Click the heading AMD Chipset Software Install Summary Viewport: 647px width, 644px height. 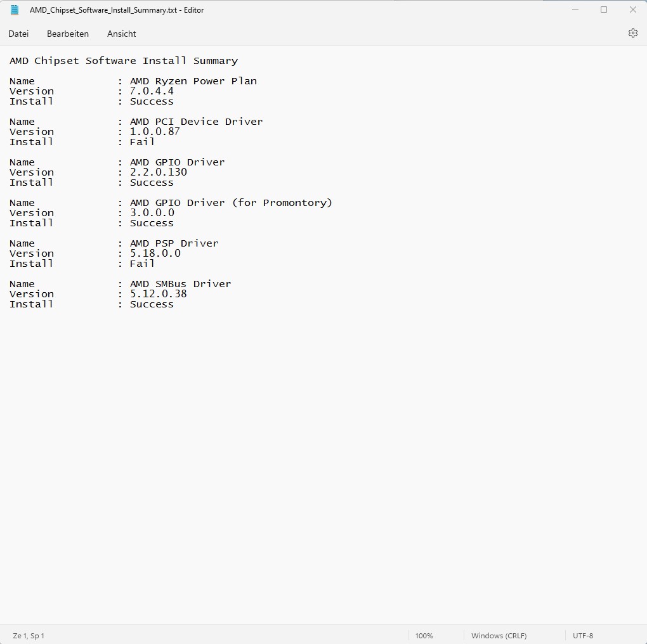click(124, 61)
